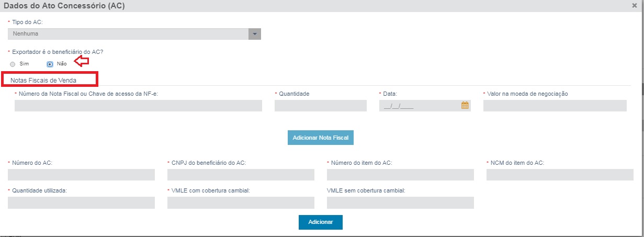This screenshot has width=644, height=237.
Task: Focus the Número da Nota Fiscal field
Action: pyautogui.click(x=138, y=106)
